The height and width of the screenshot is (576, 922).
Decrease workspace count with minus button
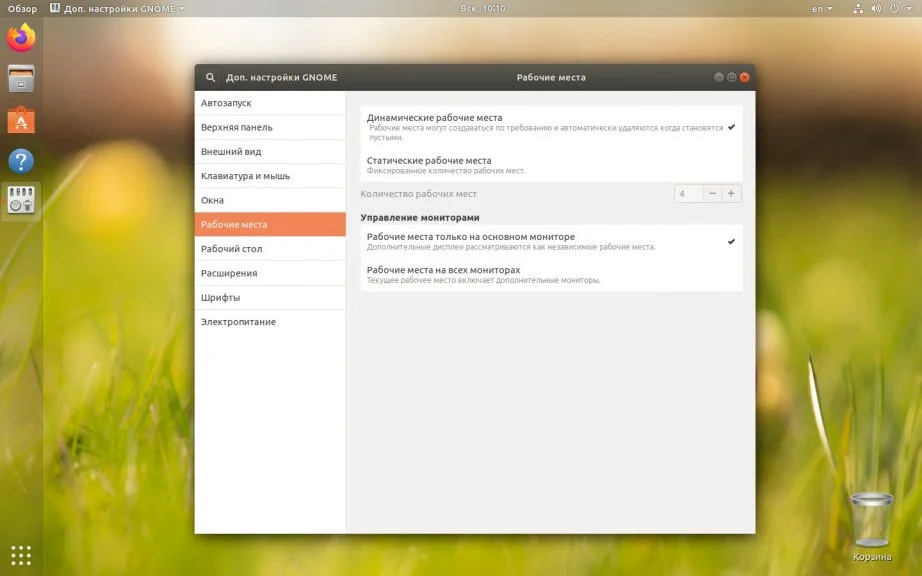tap(712, 193)
